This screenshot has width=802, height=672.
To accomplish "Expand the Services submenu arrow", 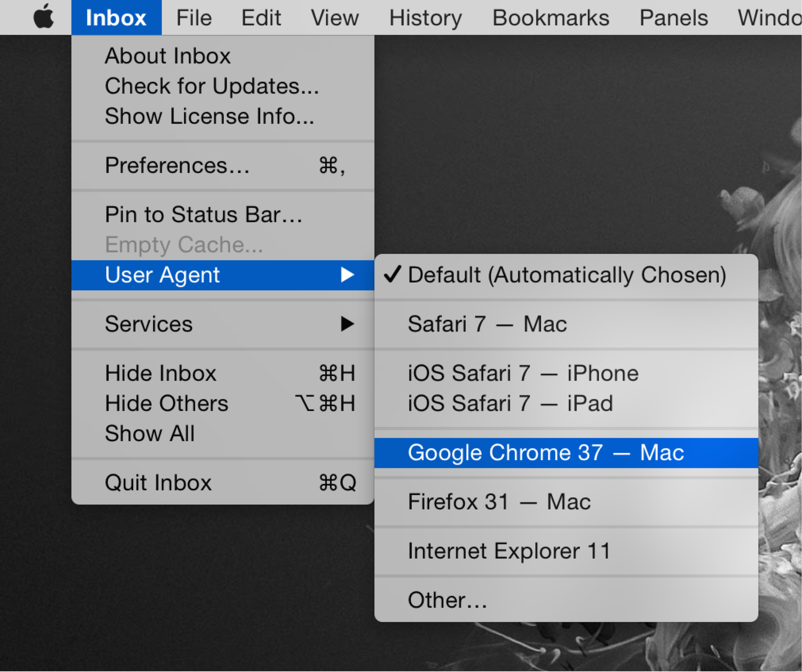I will 347,324.
